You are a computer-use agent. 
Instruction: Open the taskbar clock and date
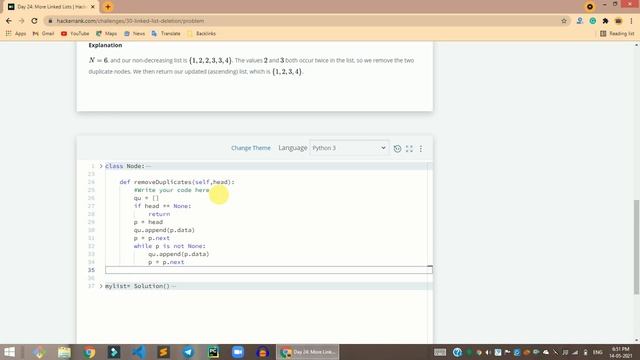click(620, 352)
